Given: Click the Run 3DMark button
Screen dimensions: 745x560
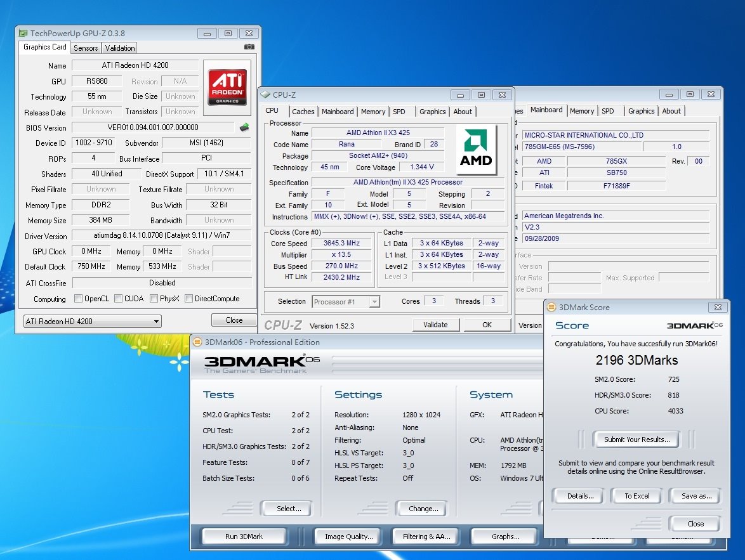Looking at the screenshot, I should (244, 537).
